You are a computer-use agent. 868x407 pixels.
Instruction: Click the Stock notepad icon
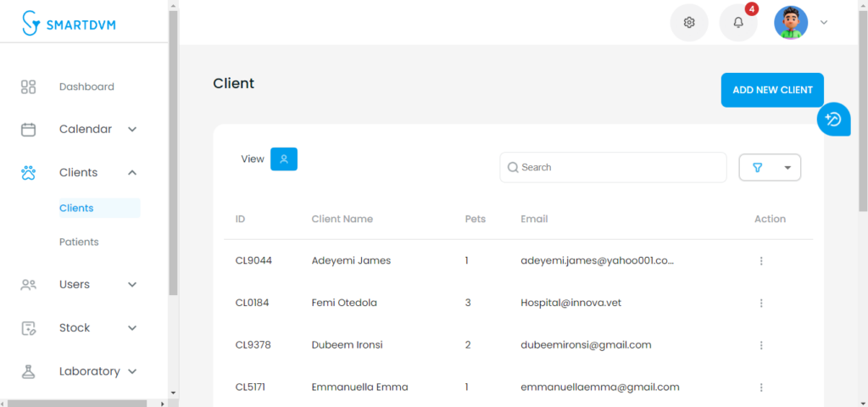tap(28, 328)
